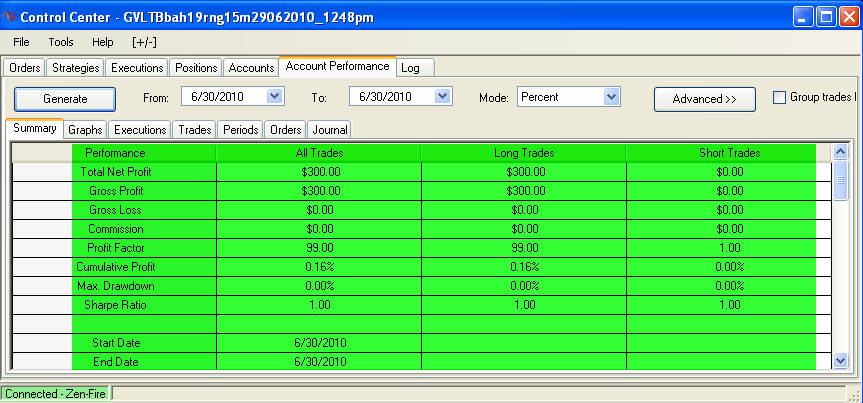Image resolution: width=863 pixels, height=403 pixels.
Task: Click All Trades Total Net Profit $300.00
Action: (x=319, y=172)
